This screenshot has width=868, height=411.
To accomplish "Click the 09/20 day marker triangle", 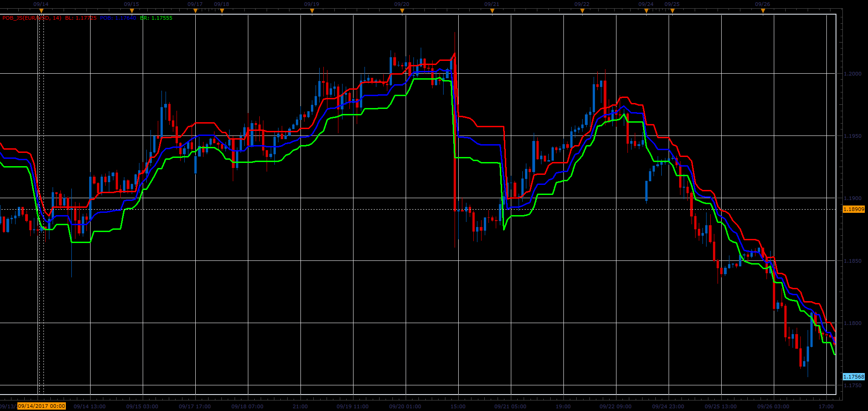I will tap(402, 11).
